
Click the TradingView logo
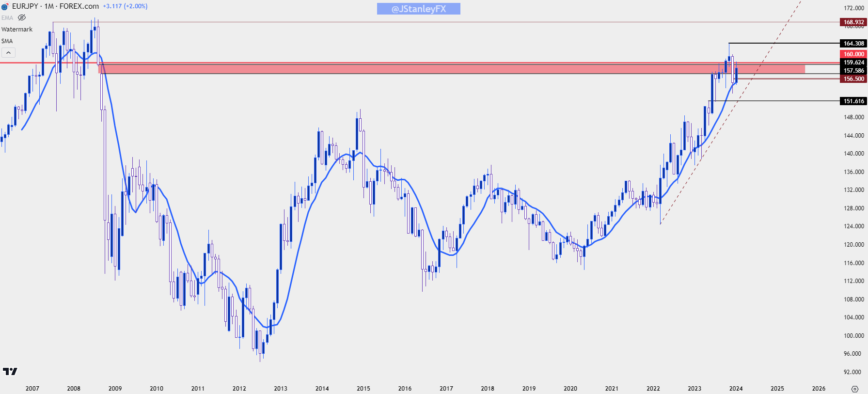pyautogui.click(x=10, y=371)
